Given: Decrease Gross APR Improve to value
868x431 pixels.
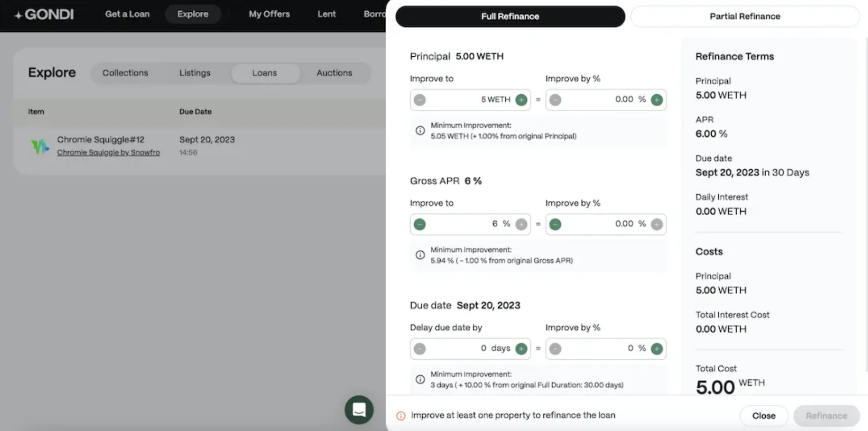Looking at the screenshot, I should [420, 224].
